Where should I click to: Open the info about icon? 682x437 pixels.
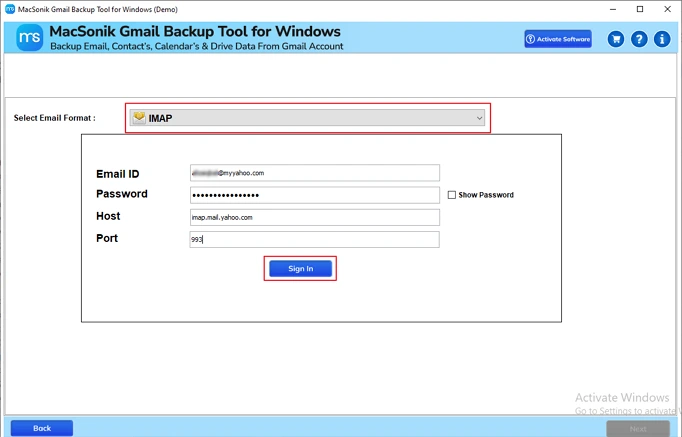[662, 39]
